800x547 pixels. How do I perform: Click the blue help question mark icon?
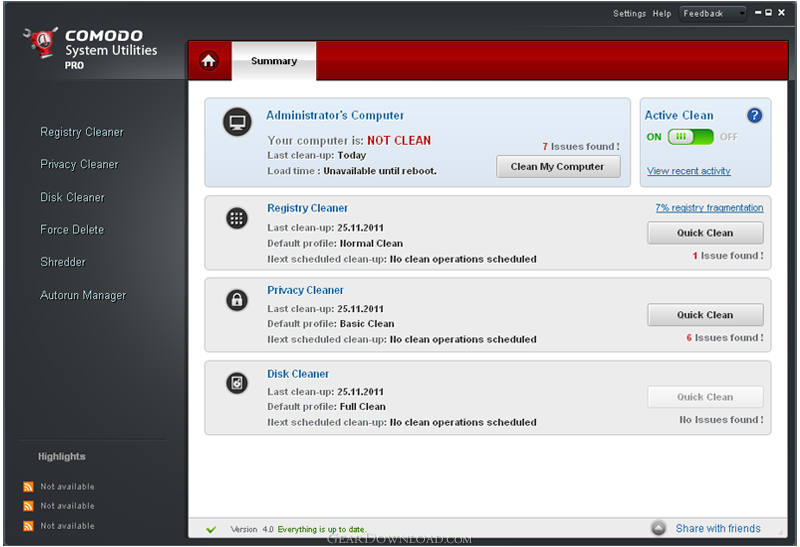(x=755, y=116)
